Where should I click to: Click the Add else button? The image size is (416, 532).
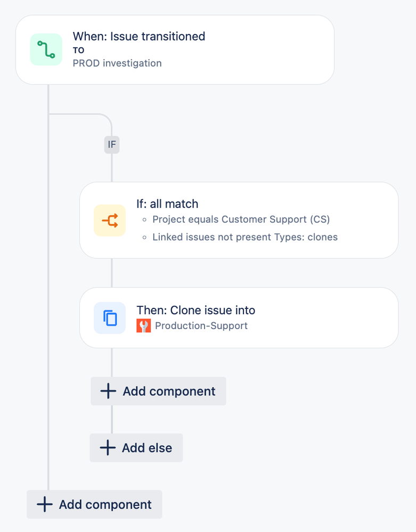136,447
